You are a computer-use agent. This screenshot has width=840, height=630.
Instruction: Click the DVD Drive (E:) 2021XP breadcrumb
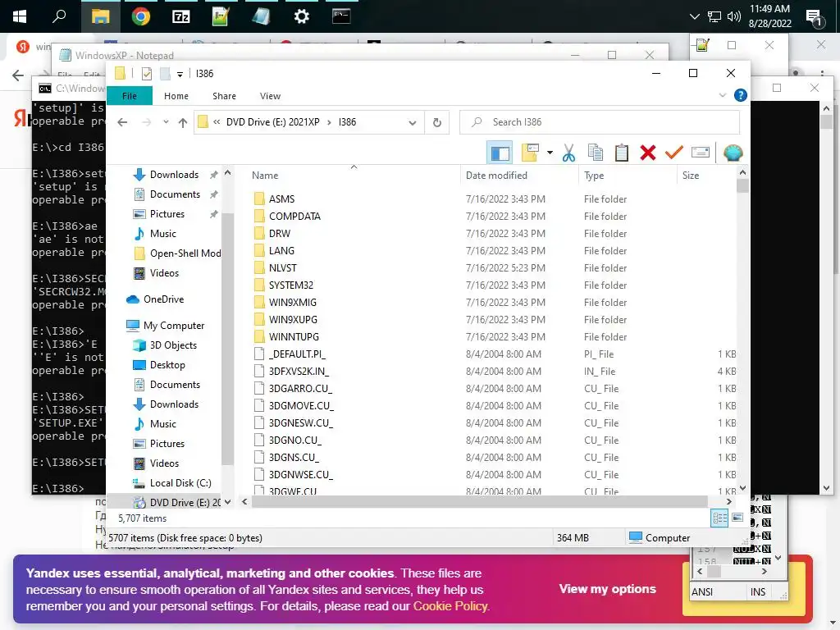click(272, 122)
